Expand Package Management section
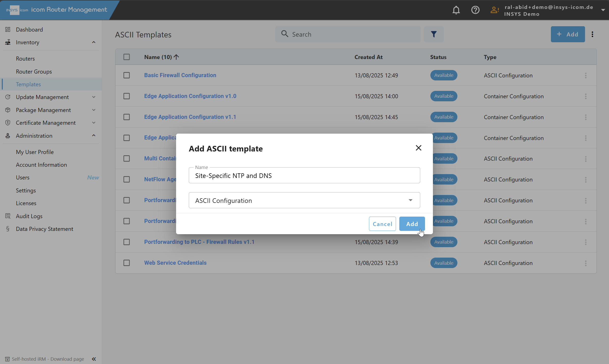 point(94,110)
